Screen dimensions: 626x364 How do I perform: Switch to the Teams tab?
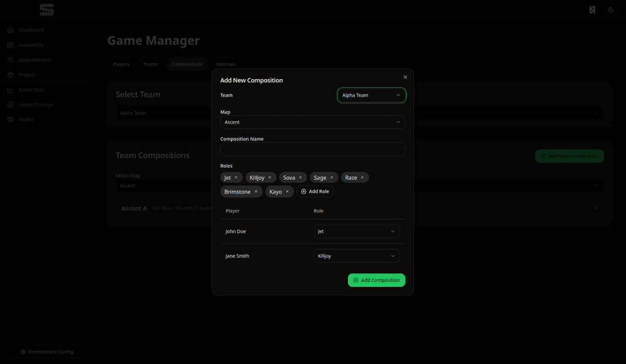tap(151, 65)
